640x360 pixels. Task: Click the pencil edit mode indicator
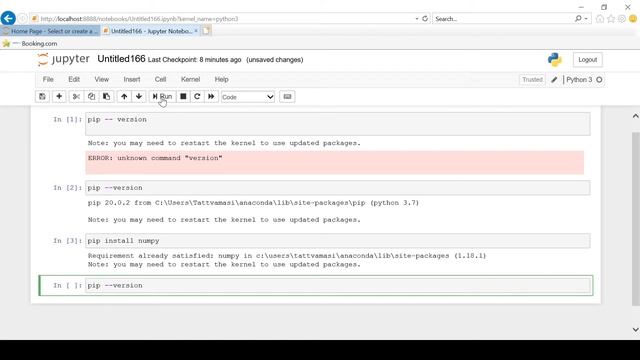554,80
